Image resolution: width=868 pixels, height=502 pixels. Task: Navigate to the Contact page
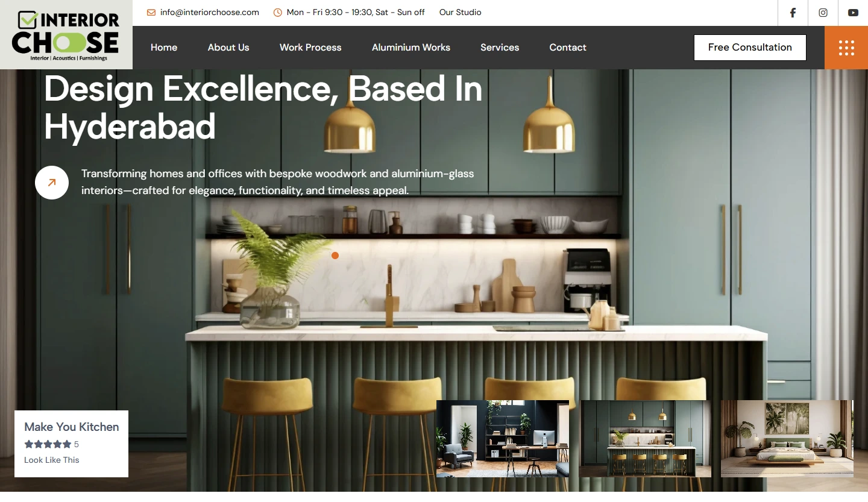pos(568,48)
